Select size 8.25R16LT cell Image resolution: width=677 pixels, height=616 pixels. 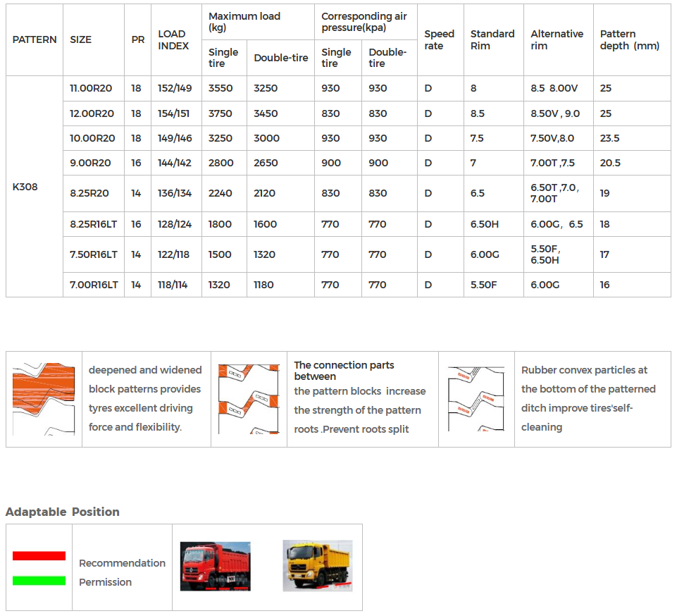93,224
